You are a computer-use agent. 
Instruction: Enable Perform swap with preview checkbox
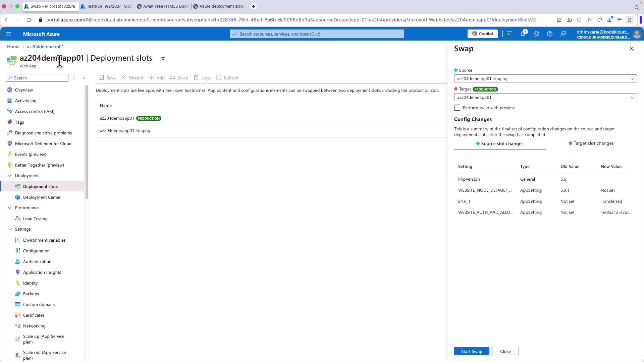(457, 108)
